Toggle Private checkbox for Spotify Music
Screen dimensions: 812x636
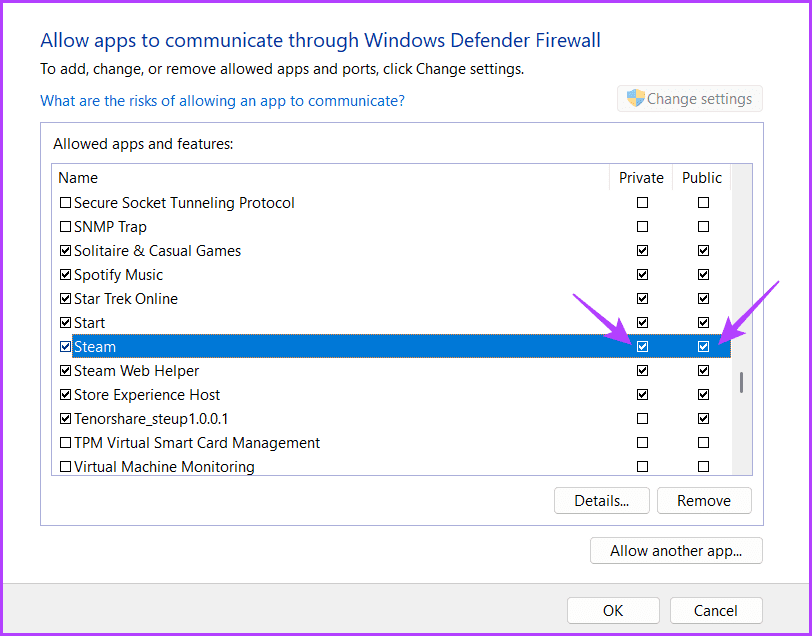tap(642, 274)
